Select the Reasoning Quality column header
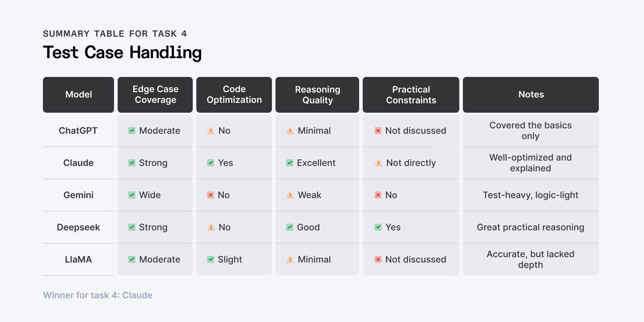This screenshot has height=322, width=644. [317, 95]
